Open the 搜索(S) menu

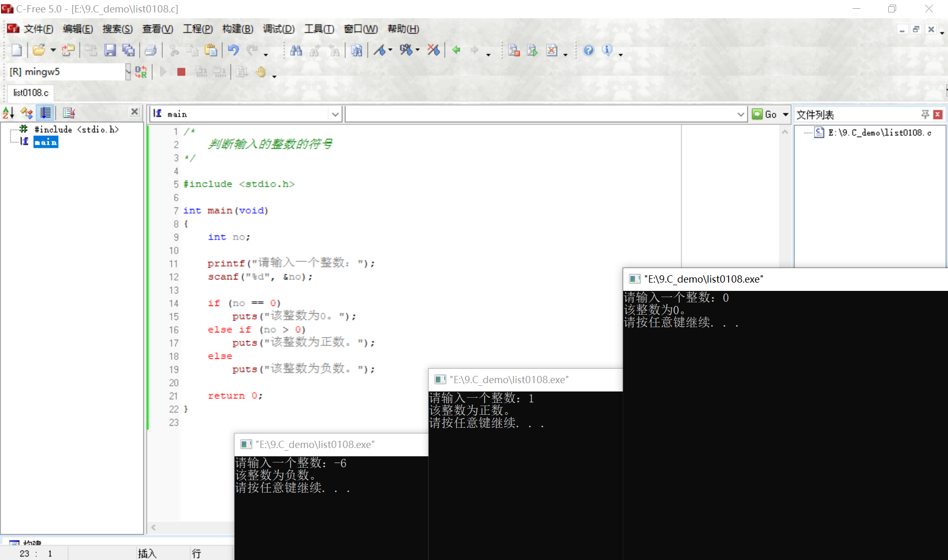(x=117, y=29)
